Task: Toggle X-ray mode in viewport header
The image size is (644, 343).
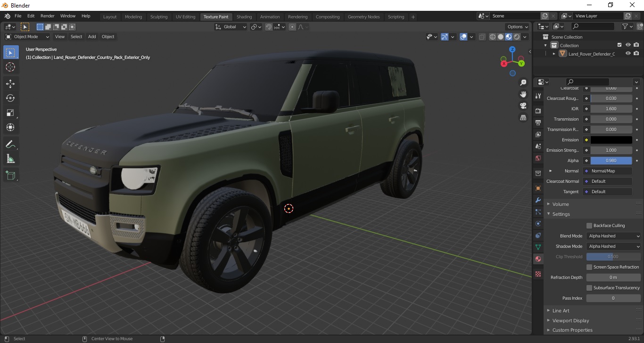Action: [482, 37]
